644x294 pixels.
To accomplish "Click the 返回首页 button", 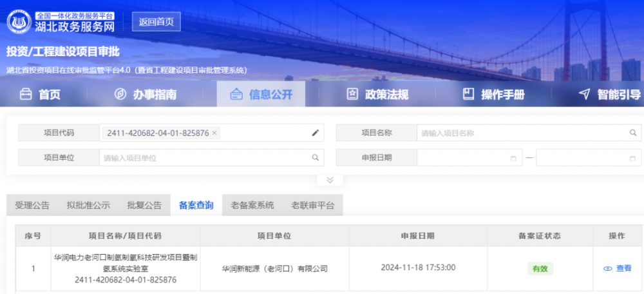I will click(156, 21).
